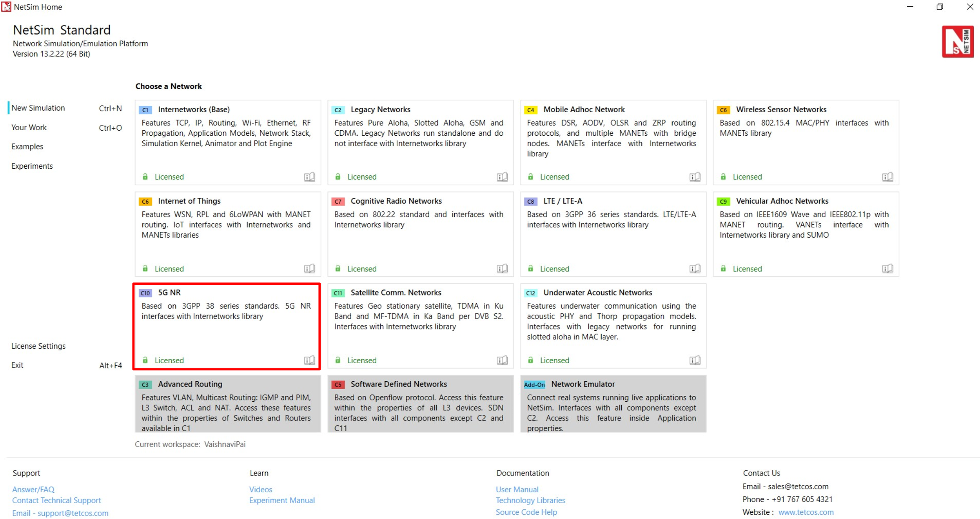The image size is (980, 519).
Task: Click the C5 badge on Software Defined Networks
Action: tap(338, 385)
